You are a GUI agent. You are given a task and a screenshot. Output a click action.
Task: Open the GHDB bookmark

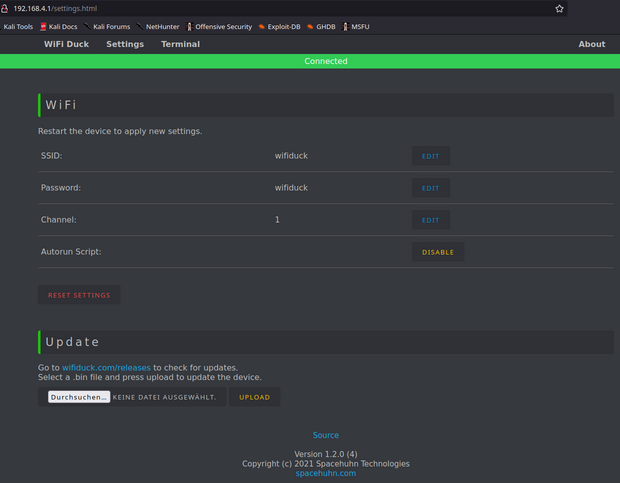(x=321, y=27)
